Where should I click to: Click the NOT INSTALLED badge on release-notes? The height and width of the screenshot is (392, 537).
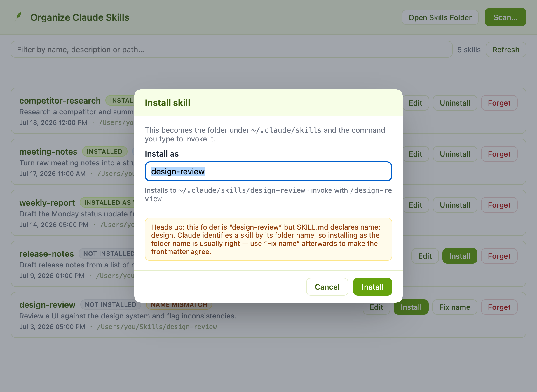(x=107, y=254)
